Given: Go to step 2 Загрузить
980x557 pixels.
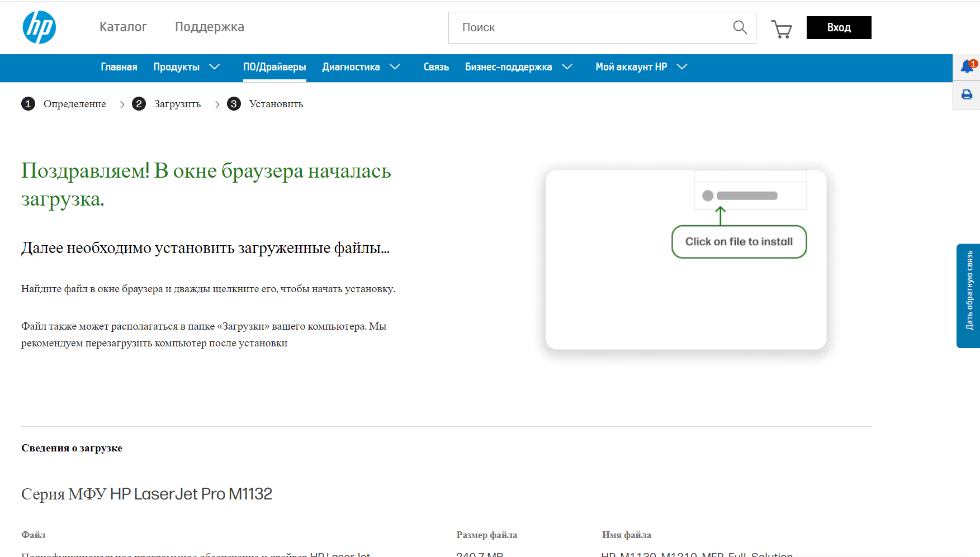Looking at the screenshot, I should pos(167,104).
